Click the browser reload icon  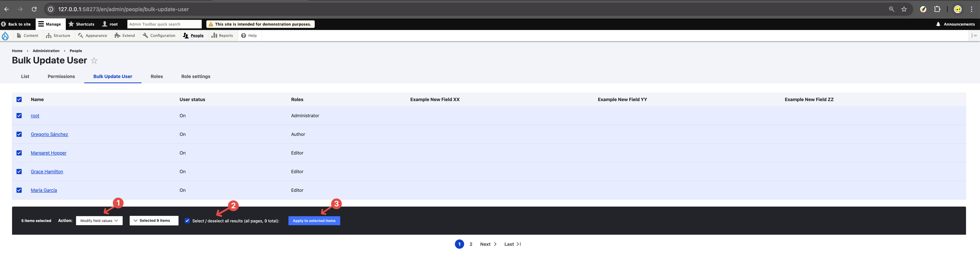pos(34,9)
